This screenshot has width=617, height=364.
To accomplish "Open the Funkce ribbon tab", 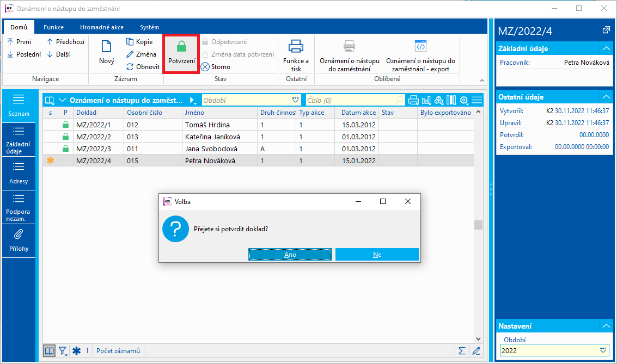I will tap(53, 27).
